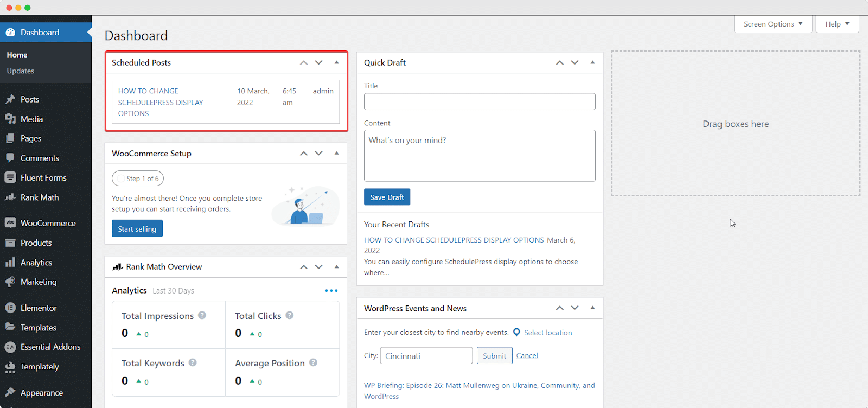Screen dimensions: 868x408
Task: Move WordPress Events and News widget up
Action: [560, 308]
